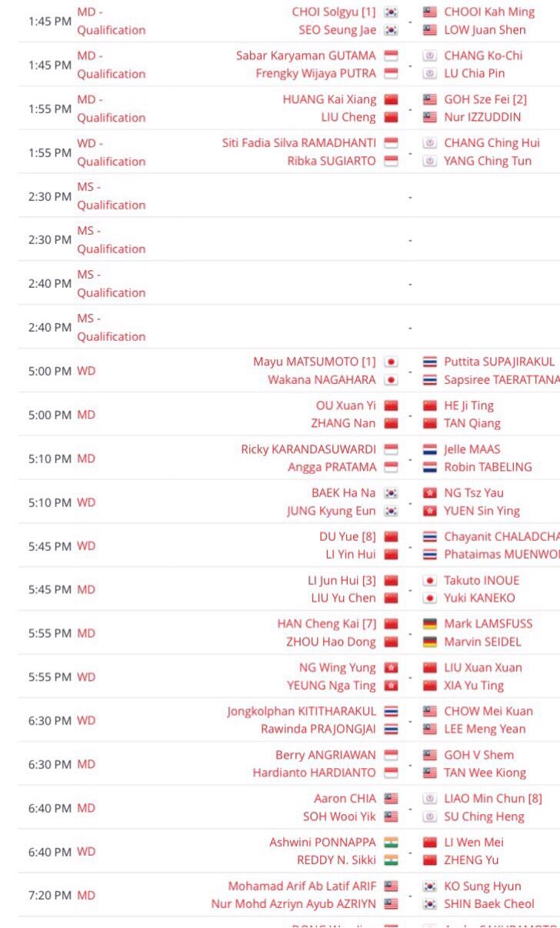560x928 pixels.
Task: Open WD draw link at 5:00 PM
Action: pyautogui.click(x=86, y=371)
